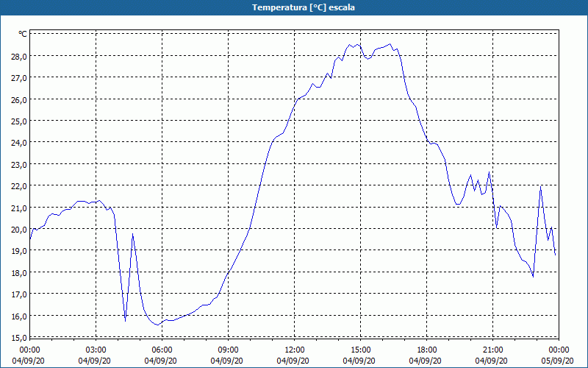Click the sharp spike near 04:40

pos(132,234)
